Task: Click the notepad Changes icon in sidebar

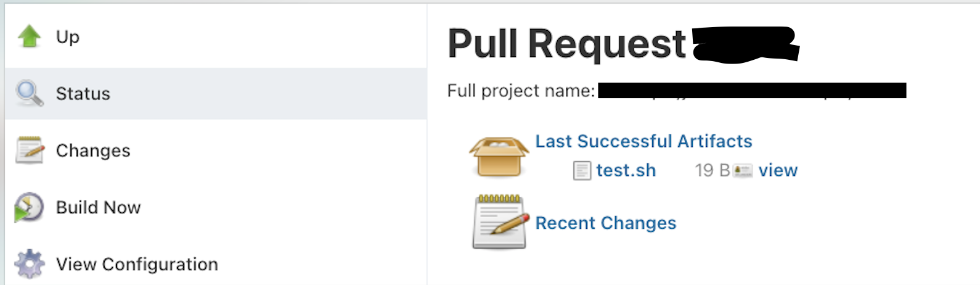Action: coord(30,150)
